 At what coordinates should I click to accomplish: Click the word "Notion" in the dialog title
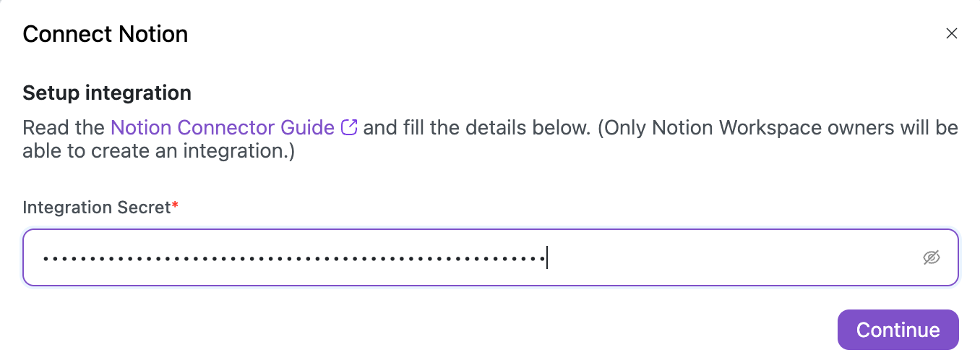click(x=155, y=34)
